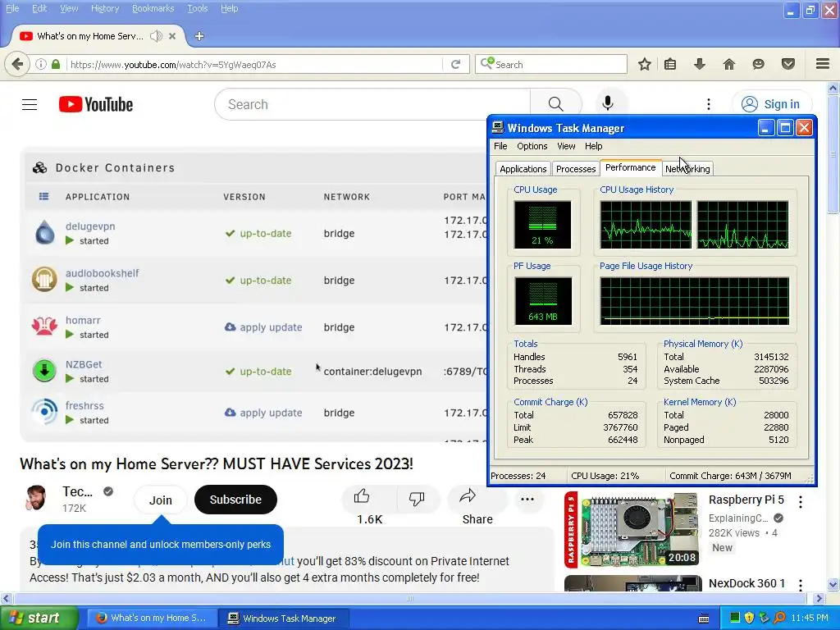Open Task Manager's View menu
This screenshot has width=840, height=630.
pos(566,146)
